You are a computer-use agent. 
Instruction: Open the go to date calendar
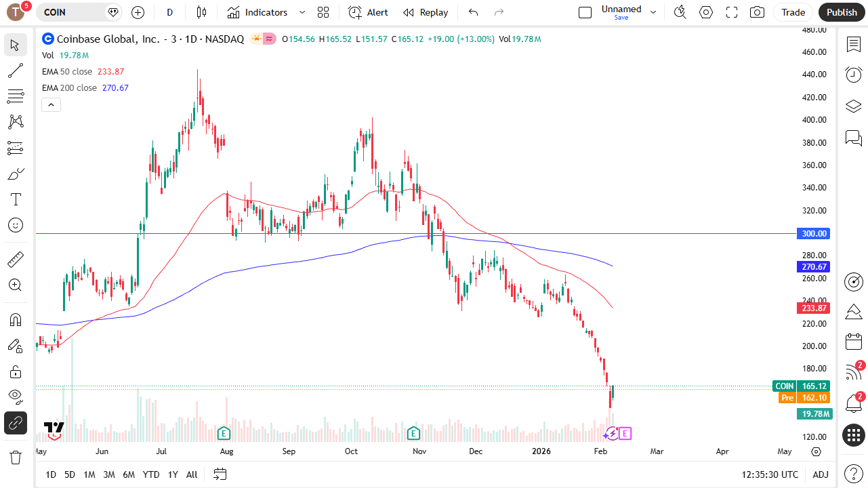(220, 474)
